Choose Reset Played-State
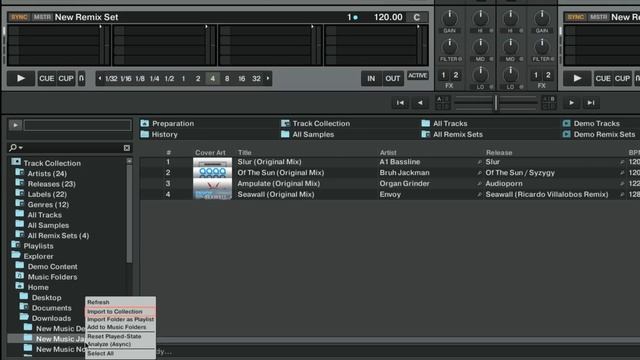Screen dimensions: 640x360 [114, 336]
